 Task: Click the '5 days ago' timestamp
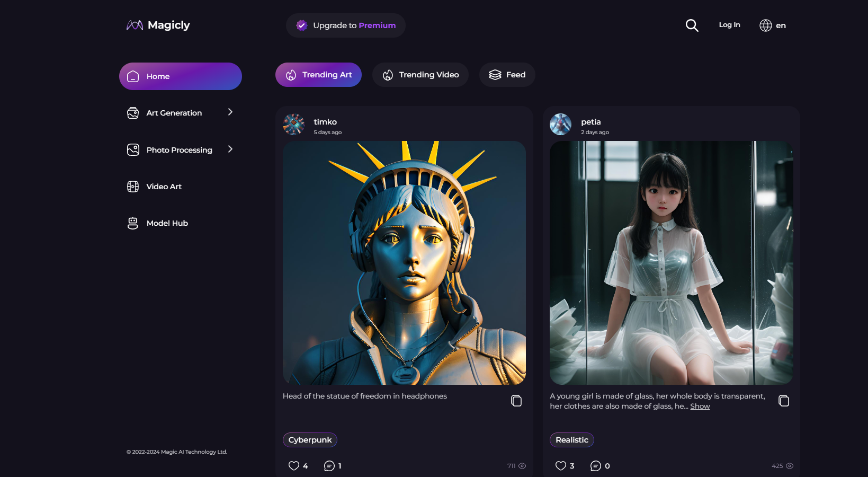[x=328, y=132]
